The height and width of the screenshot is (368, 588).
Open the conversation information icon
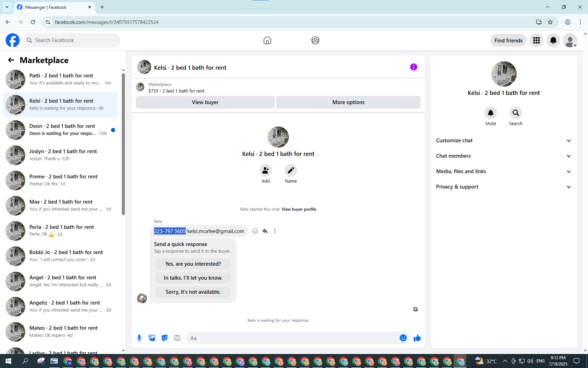[414, 67]
